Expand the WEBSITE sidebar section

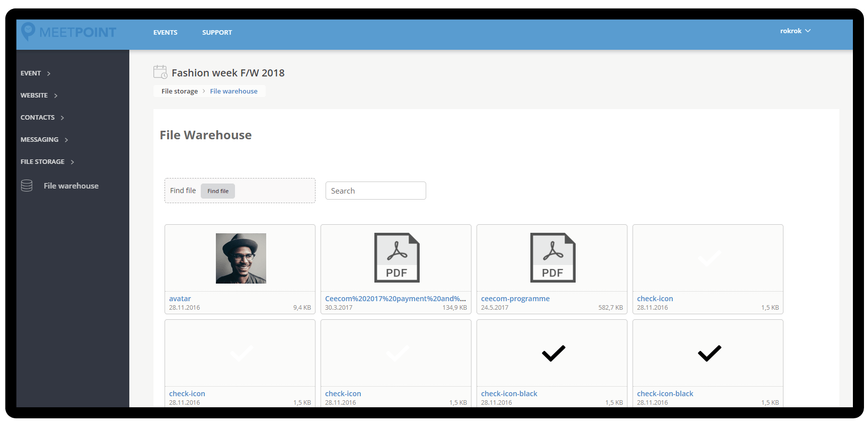click(39, 96)
